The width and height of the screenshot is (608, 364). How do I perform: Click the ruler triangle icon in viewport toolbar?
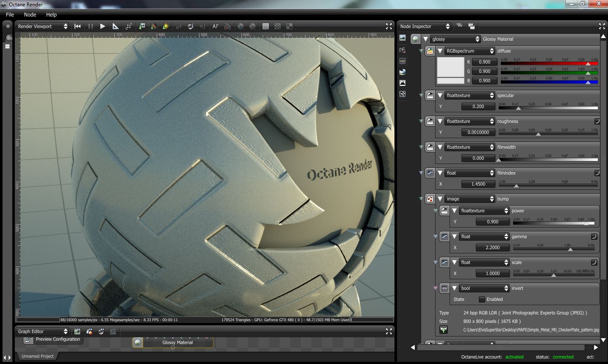coord(115,26)
